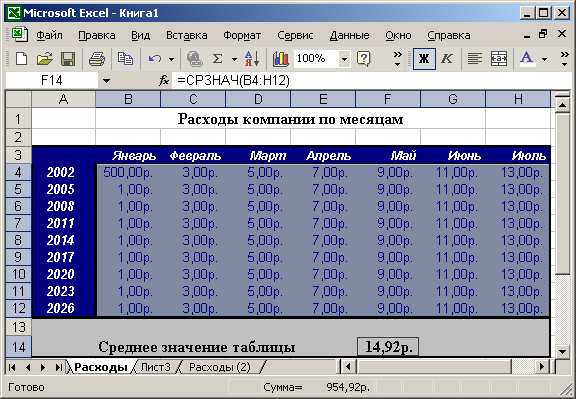
Task: Copy selection with the Copy icon
Action: (125, 58)
